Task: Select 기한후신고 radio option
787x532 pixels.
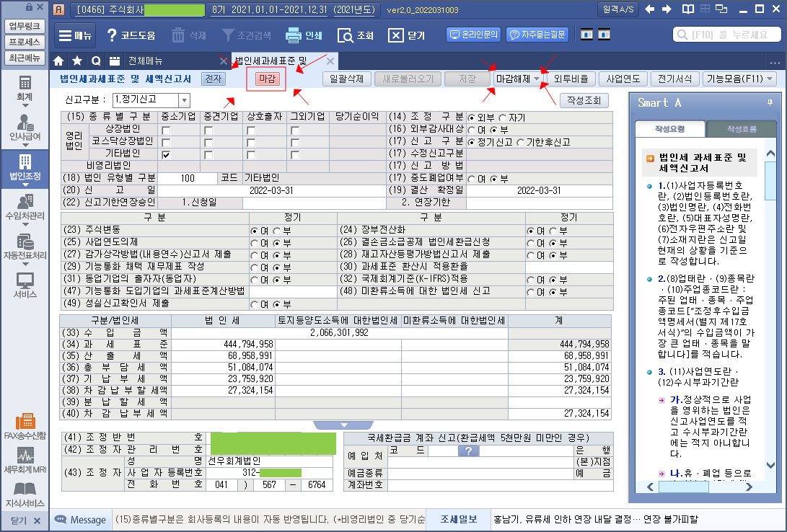Action: pos(521,142)
